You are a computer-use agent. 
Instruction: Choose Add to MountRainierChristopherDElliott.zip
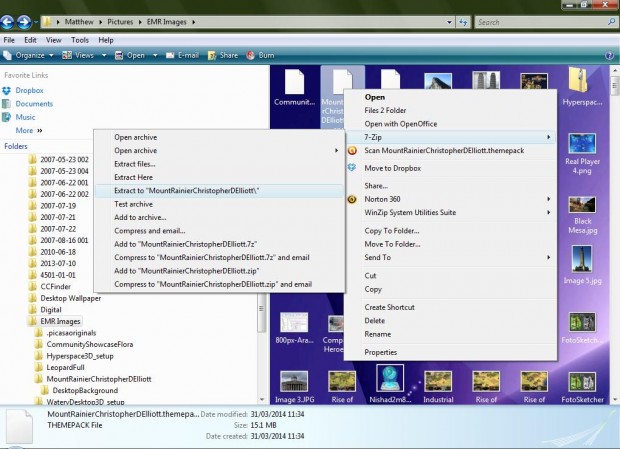pyautogui.click(x=219, y=271)
